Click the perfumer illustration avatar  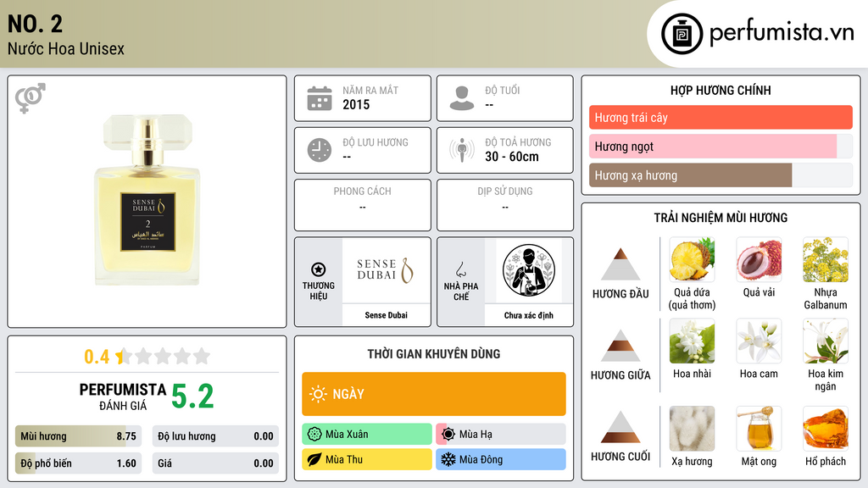529,270
